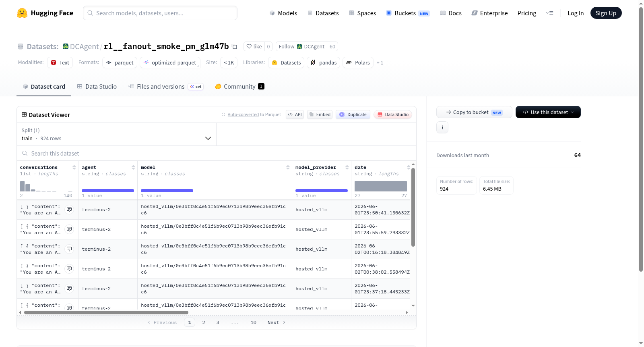Click the vertical scrollbar of the table
Screen dimensions: 644x347
[x=413, y=207]
